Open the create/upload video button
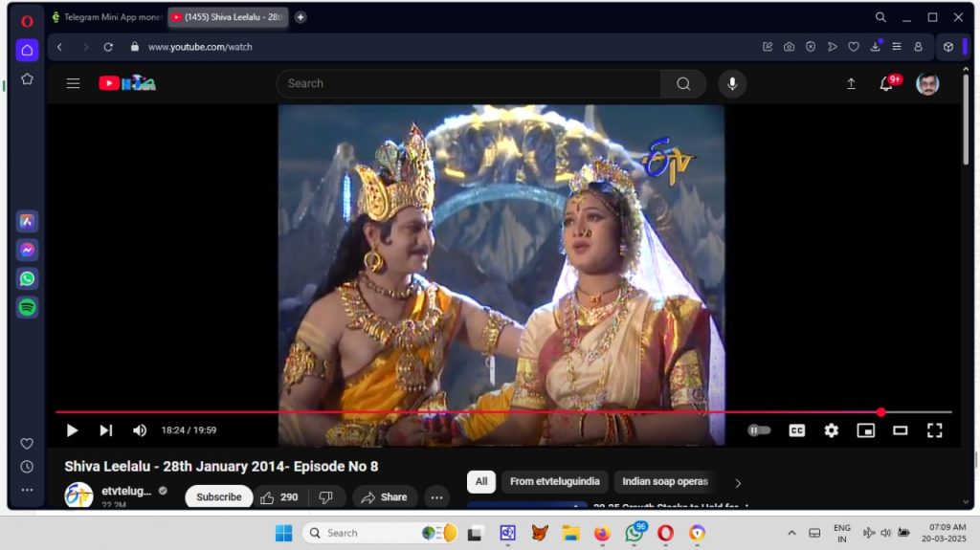980x550 pixels. coord(851,83)
